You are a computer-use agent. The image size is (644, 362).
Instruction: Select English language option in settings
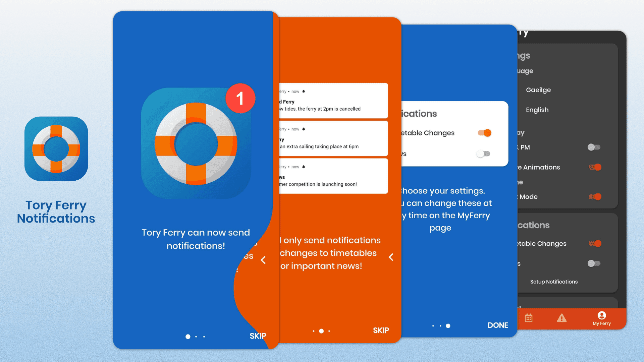click(538, 110)
